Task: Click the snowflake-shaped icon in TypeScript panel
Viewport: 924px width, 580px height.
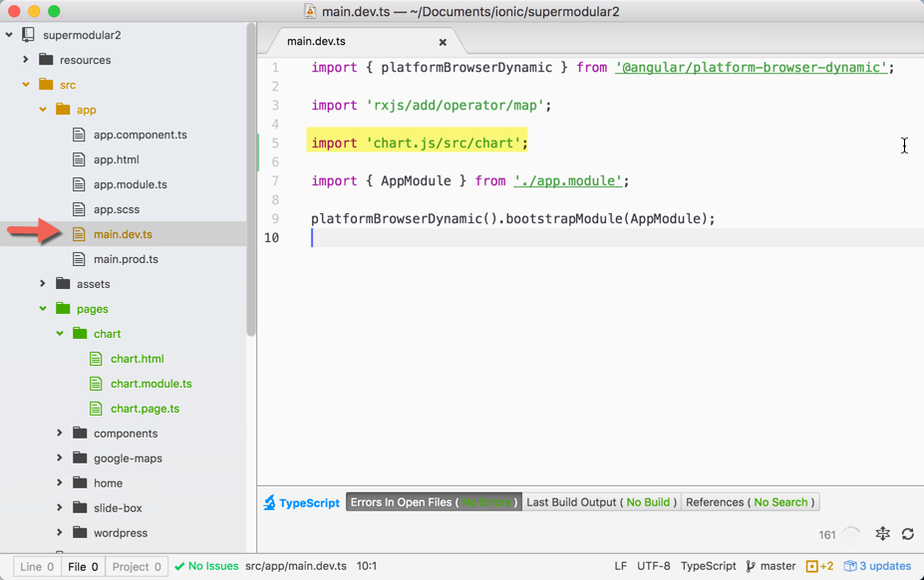Action: point(883,534)
